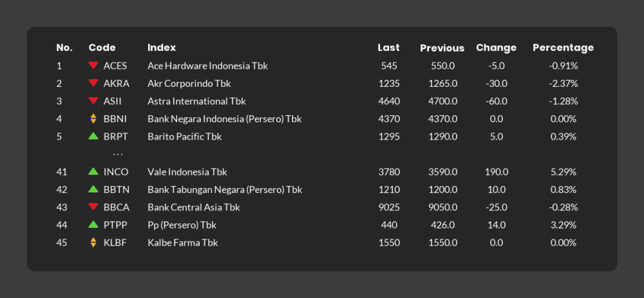Screen dimensions: 644x298
Task: Sort by the Last column header
Action: point(388,48)
